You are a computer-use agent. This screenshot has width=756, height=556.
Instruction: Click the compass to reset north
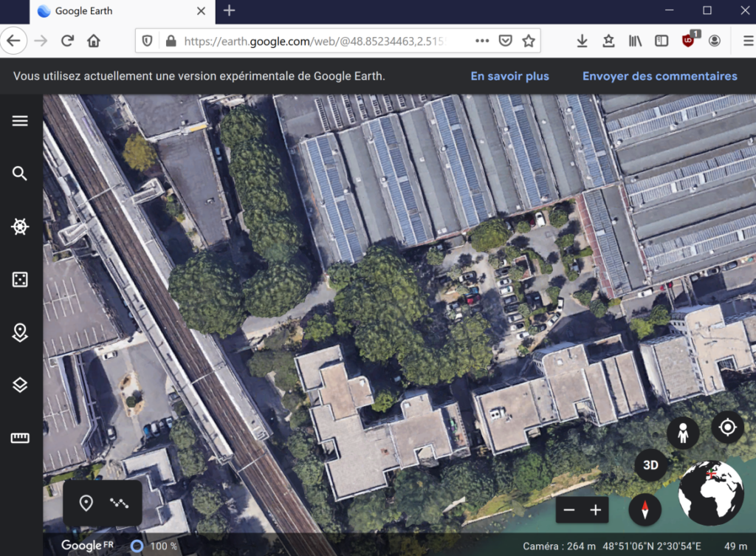645,509
